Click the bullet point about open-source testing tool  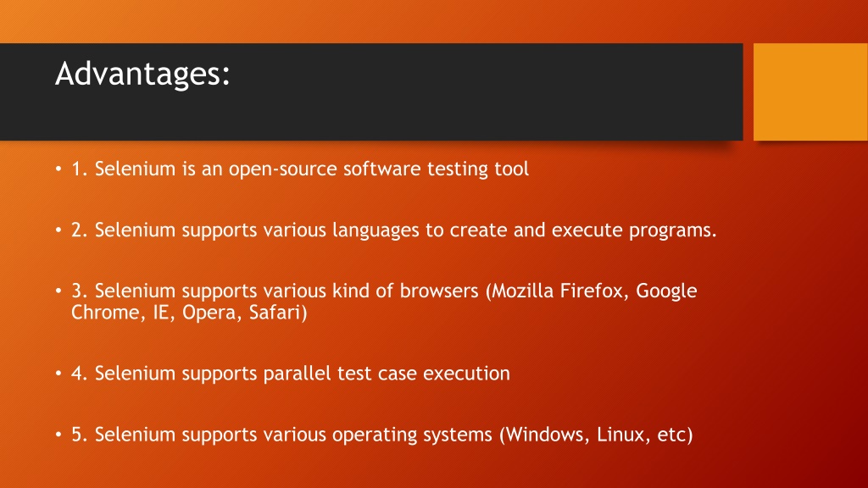coord(300,169)
